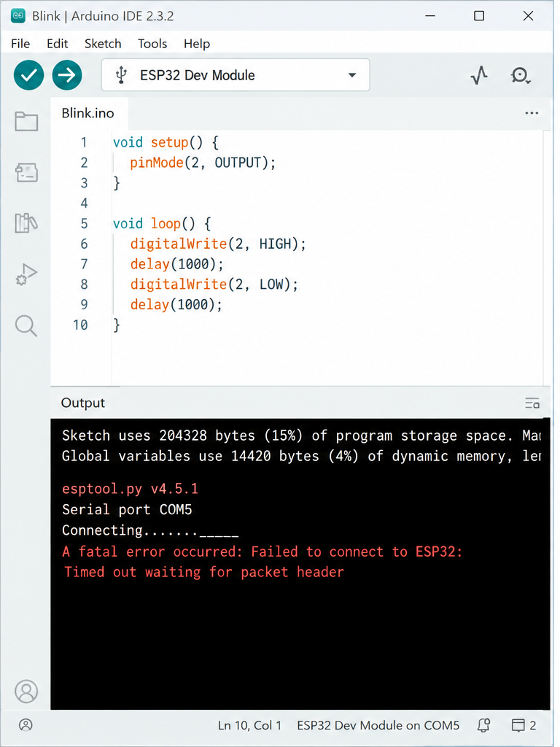Click the 'Connecting.......' output line
This screenshot has width=560, height=747.
150,530
